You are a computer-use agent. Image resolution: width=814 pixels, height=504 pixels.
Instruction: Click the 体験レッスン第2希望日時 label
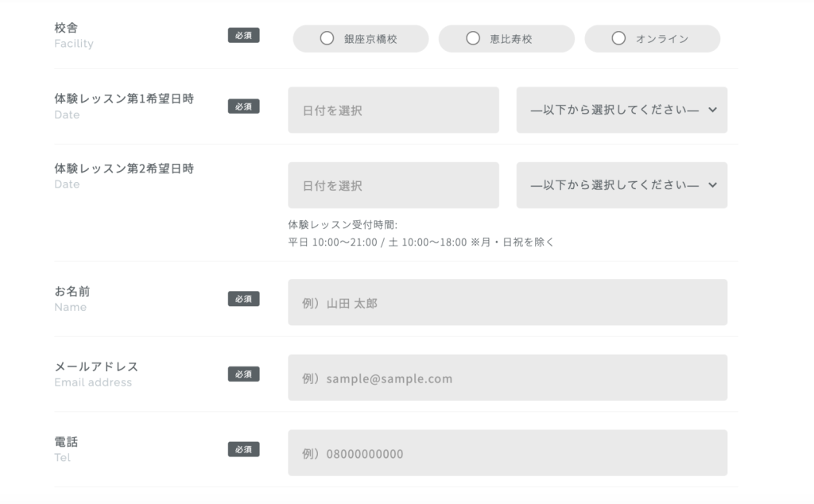click(x=124, y=169)
